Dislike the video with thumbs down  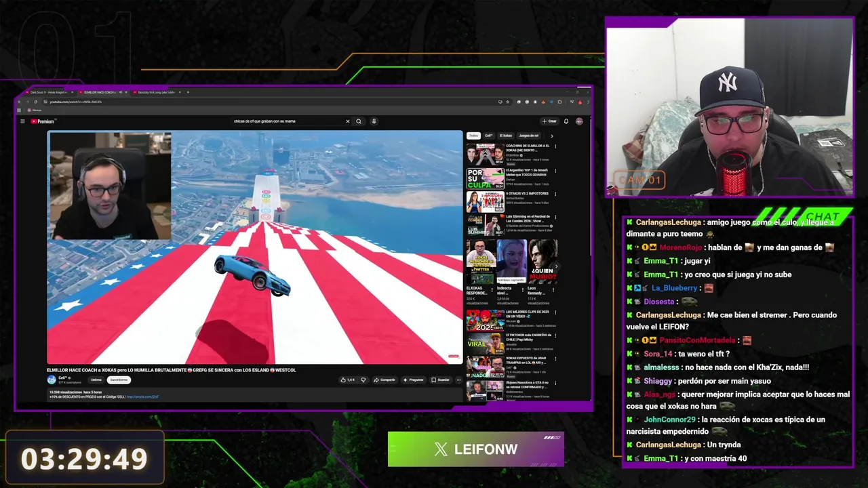pyautogui.click(x=363, y=380)
